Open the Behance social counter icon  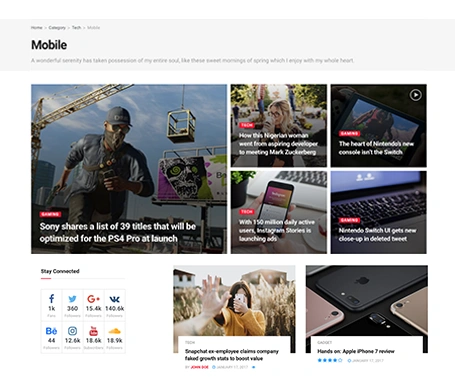coord(51,331)
